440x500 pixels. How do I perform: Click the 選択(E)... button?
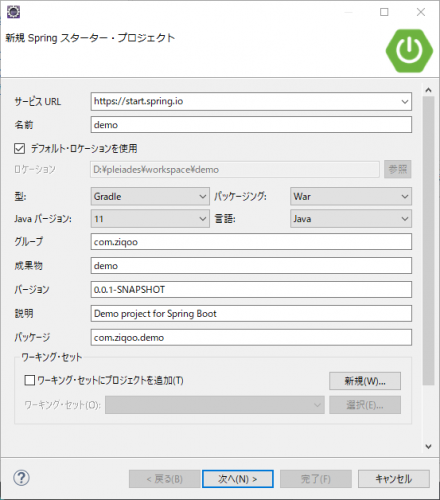365,405
